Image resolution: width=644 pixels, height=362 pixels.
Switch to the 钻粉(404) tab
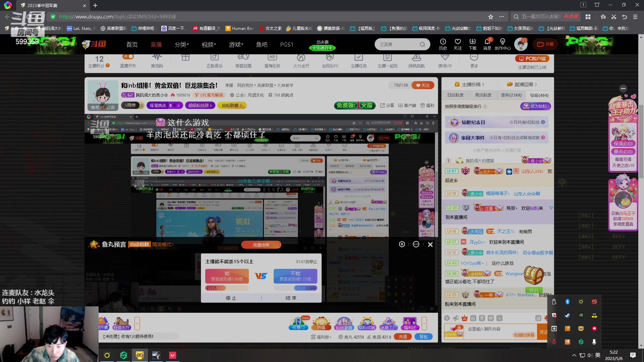coord(539,95)
